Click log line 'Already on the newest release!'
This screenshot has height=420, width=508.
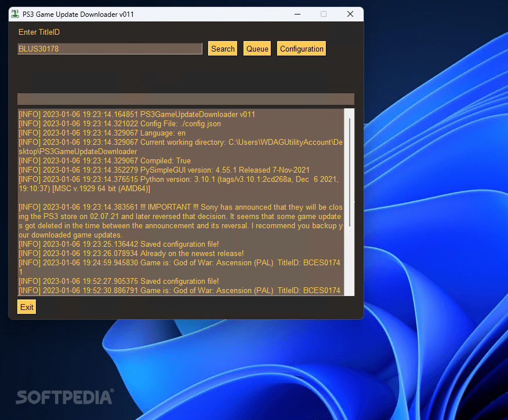(x=131, y=253)
